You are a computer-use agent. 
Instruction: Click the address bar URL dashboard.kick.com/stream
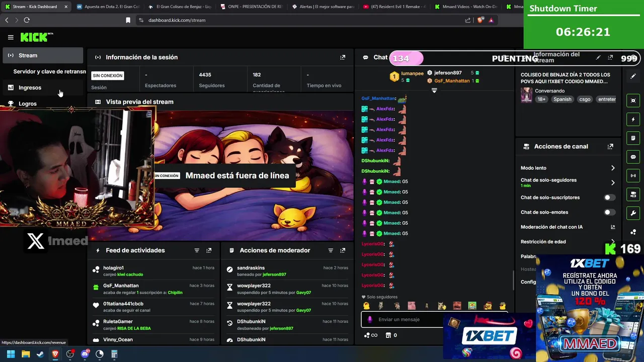coord(177,20)
